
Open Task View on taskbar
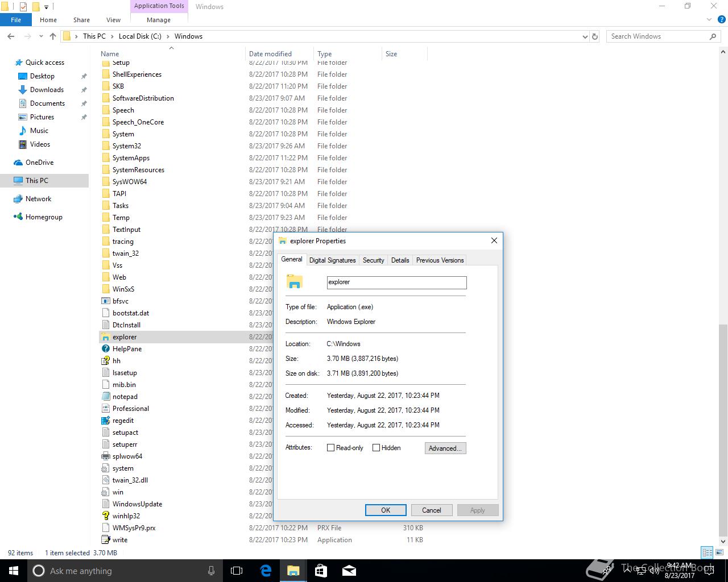point(237,571)
